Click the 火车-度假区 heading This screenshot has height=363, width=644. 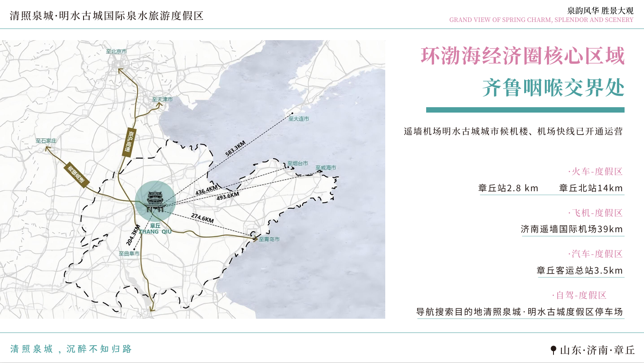[x=595, y=171]
